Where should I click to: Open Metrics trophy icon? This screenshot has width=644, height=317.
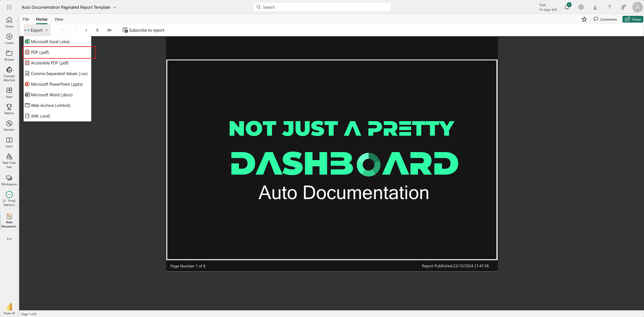(9, 109)
